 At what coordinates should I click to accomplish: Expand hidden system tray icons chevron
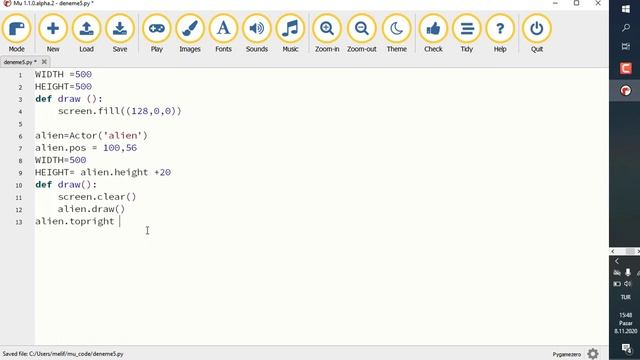[x=617, y=261]
